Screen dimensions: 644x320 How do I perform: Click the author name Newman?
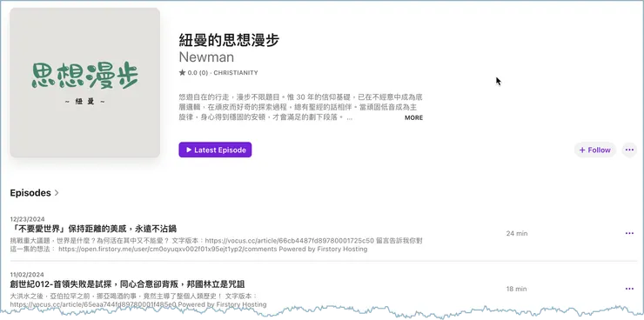tap(206, 57)
